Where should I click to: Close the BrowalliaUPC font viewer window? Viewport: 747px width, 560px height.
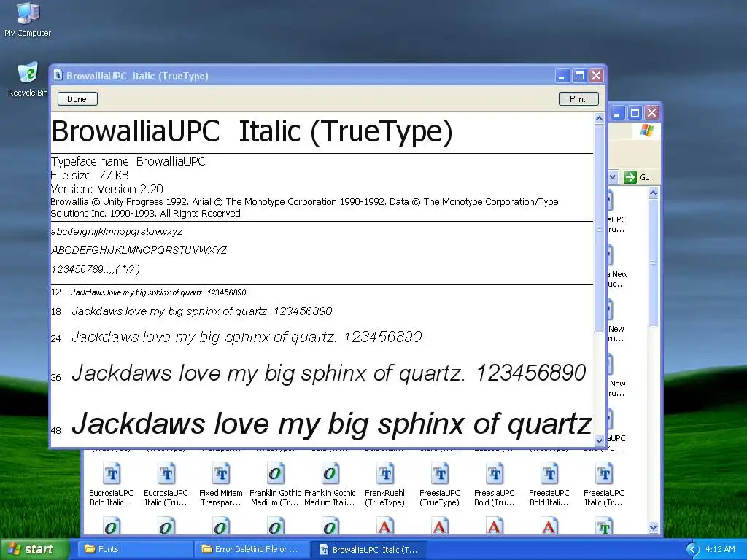(x=596, y=76)
